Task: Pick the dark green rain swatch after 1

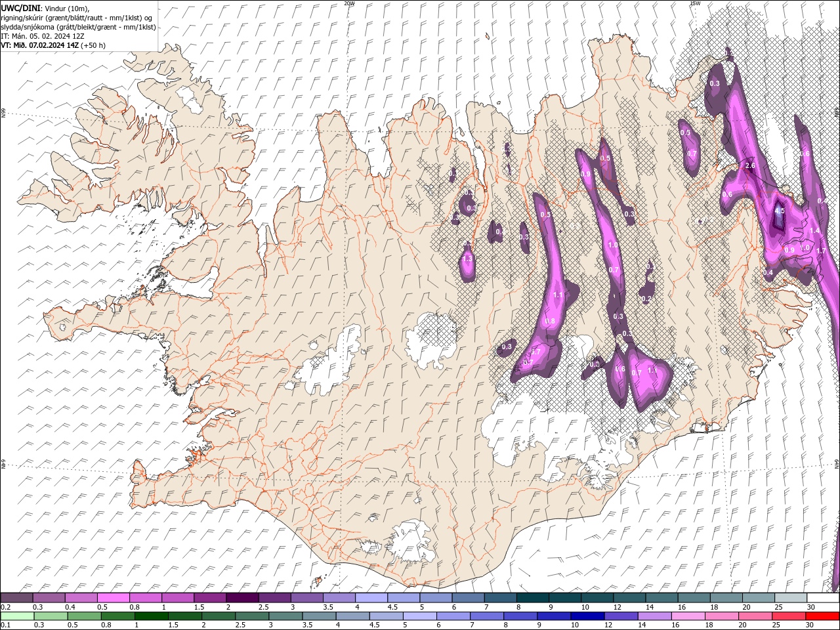Action: [152, 616]
